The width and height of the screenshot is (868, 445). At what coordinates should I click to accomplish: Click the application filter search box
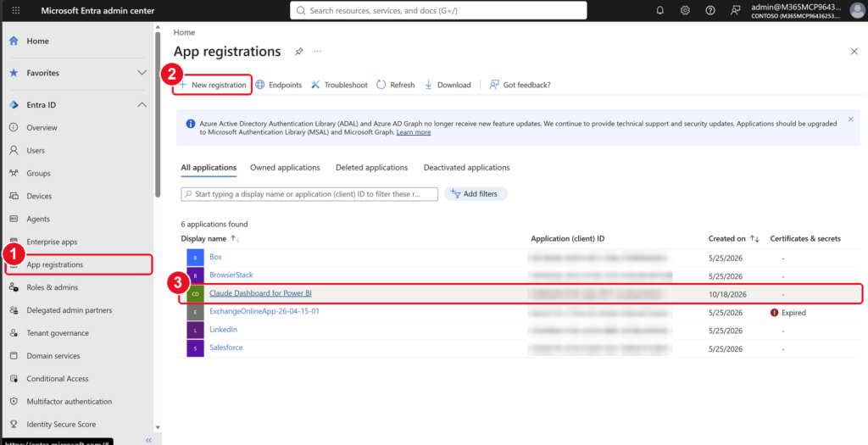click(309, 194)
